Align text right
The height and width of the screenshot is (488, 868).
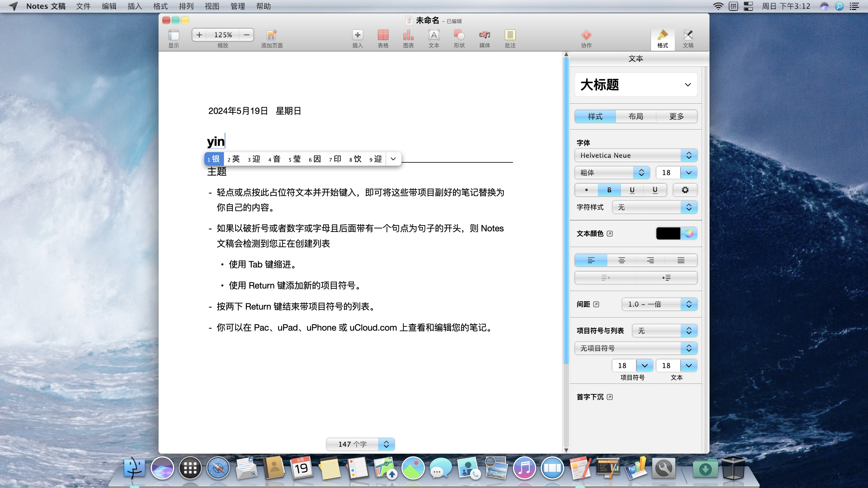[x=650, y=260]
